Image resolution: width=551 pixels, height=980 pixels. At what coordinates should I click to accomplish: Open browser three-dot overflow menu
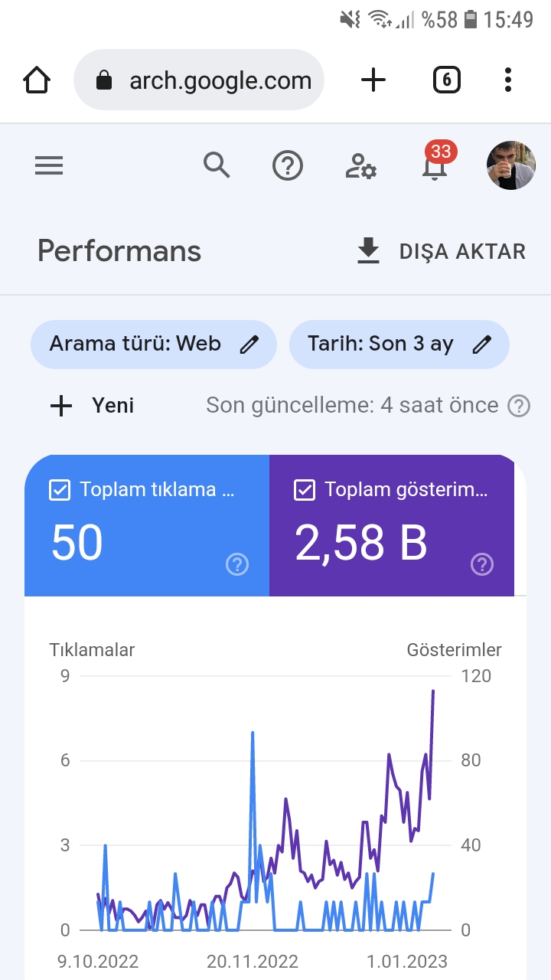508,80
